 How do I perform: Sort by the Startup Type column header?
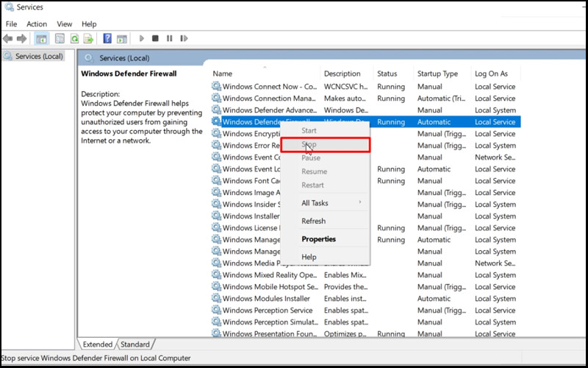[442, 74]
